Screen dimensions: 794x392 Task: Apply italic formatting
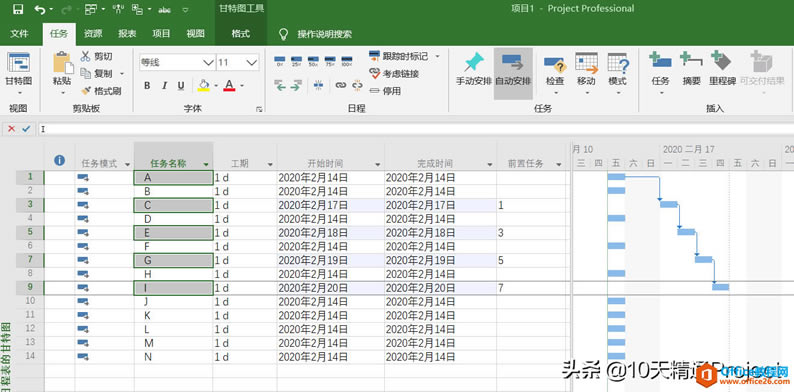pyautogui.click(x=164, y=86)
